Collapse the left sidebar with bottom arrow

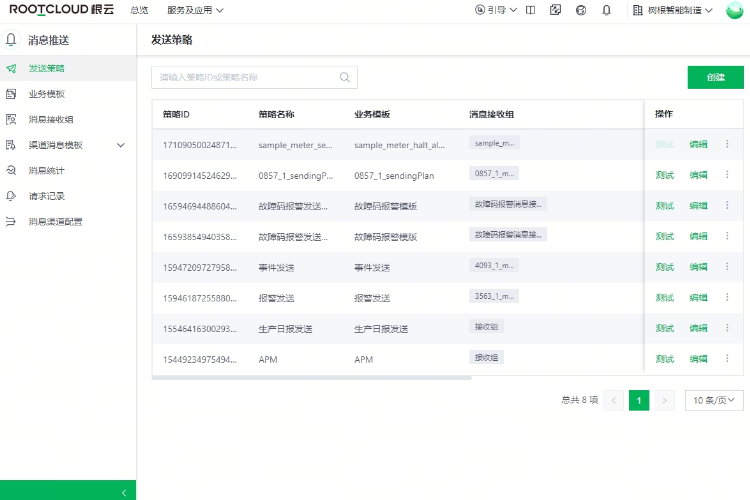[123, 491]
